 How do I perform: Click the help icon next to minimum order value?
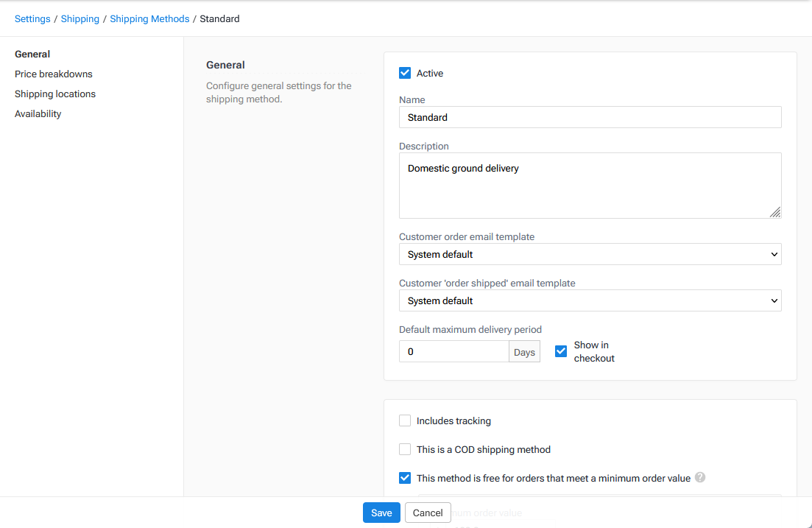[700, 477]
